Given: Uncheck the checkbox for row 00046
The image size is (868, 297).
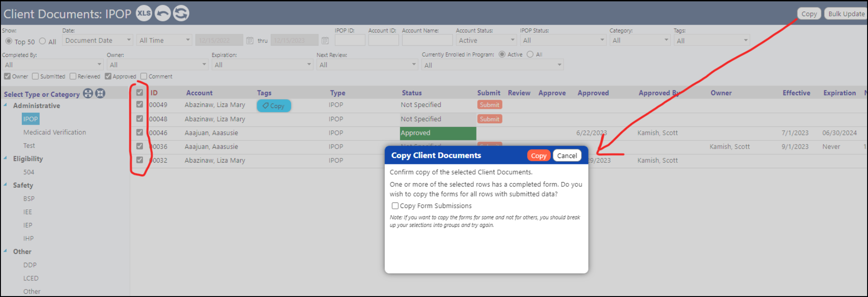Looking at the screenshot, I should 140,133.
